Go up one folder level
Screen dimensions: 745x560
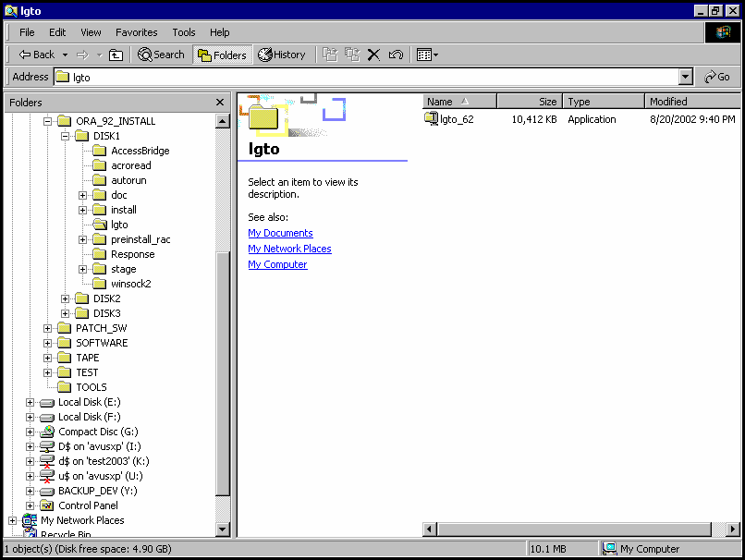116,55
